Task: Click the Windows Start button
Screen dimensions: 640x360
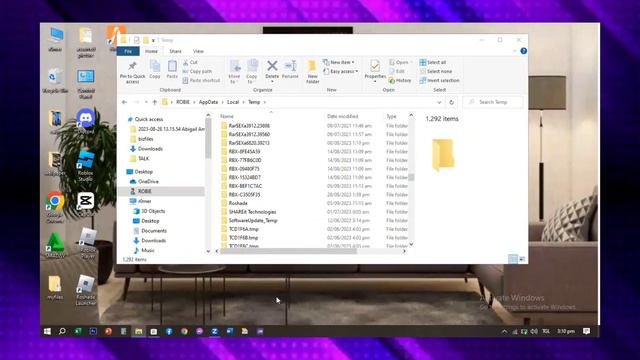Action: point(47,331)
